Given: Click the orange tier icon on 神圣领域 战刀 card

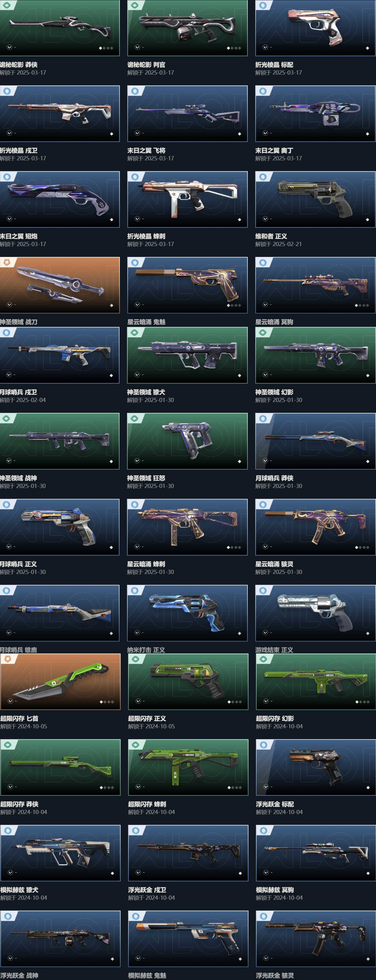Looking at the screenshot, I should point(7,262).
